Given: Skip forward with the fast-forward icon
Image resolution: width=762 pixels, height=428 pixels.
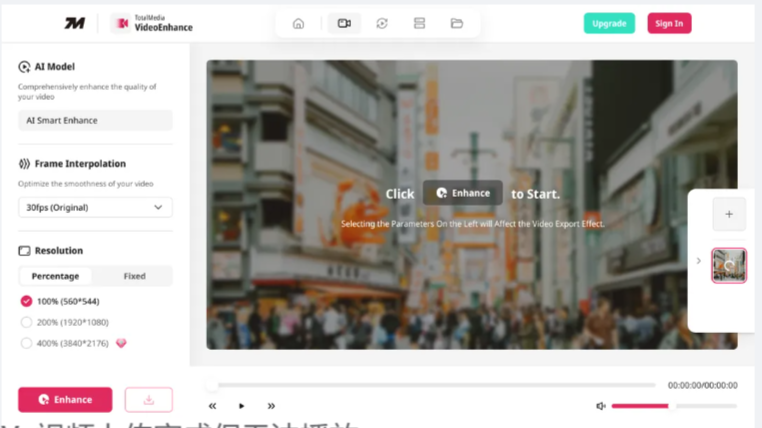Looking at the screenshot, I should click(271, 406).
